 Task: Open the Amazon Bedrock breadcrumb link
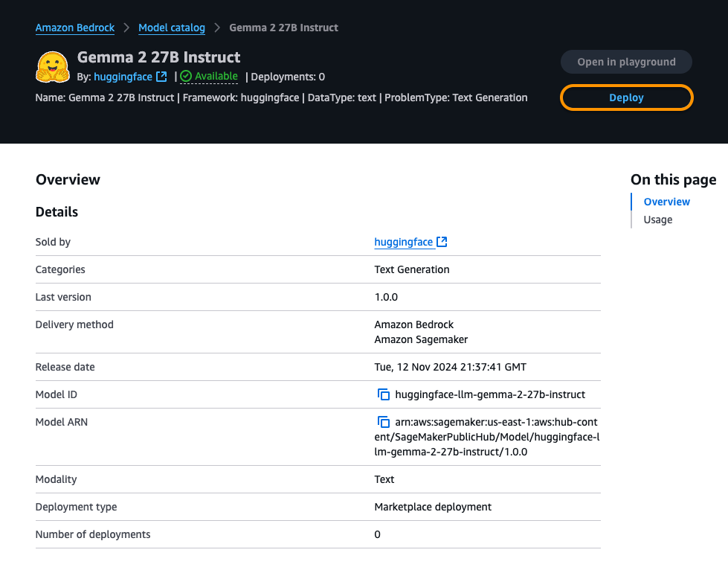click(75, 28)
